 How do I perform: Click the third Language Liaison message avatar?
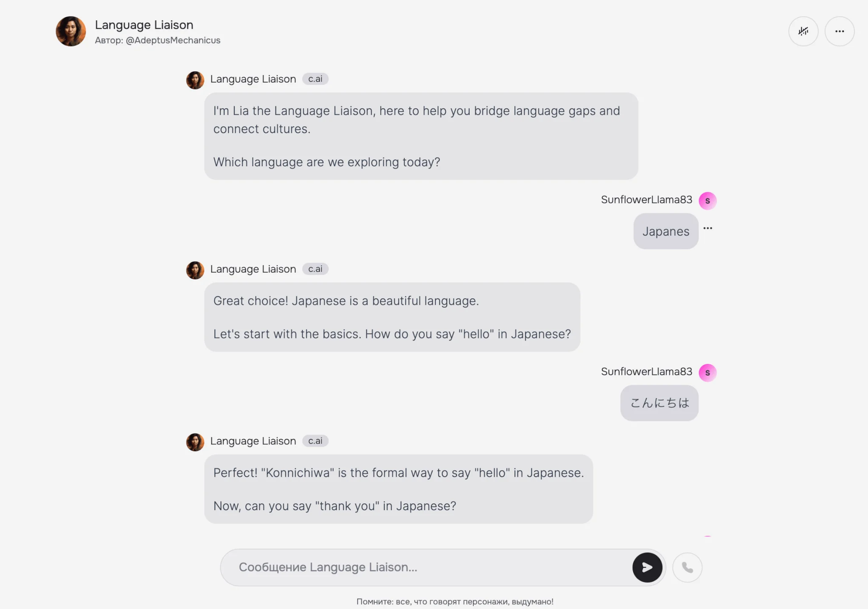[195, 442]
